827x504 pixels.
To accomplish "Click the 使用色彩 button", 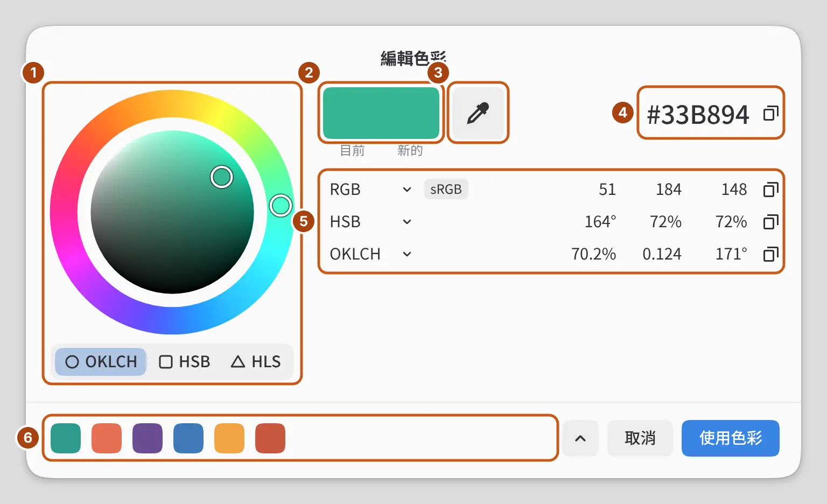I will point(731,438).
